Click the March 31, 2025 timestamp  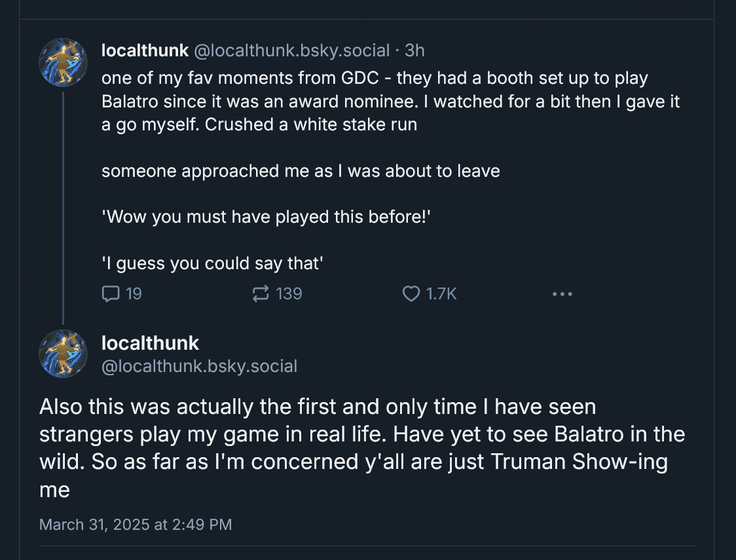136,524
